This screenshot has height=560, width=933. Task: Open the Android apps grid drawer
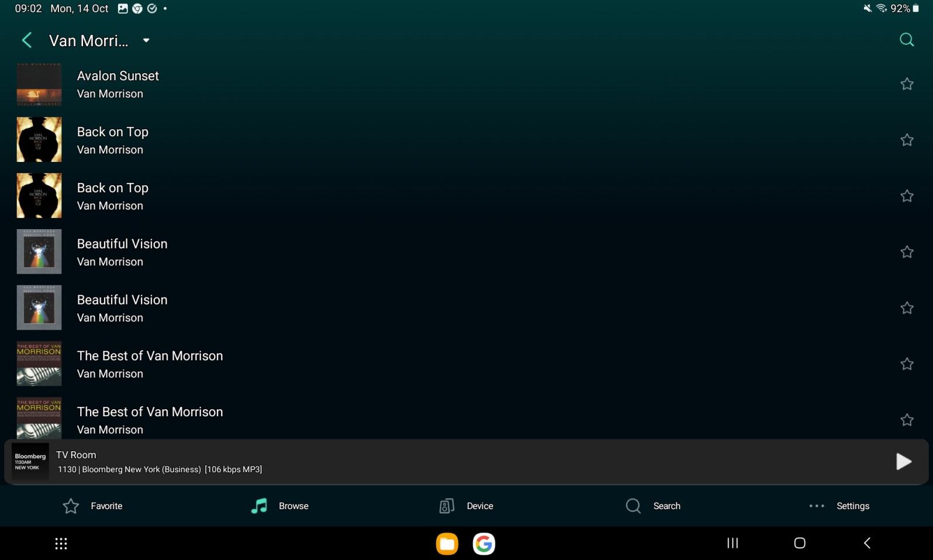coord(61,544)
